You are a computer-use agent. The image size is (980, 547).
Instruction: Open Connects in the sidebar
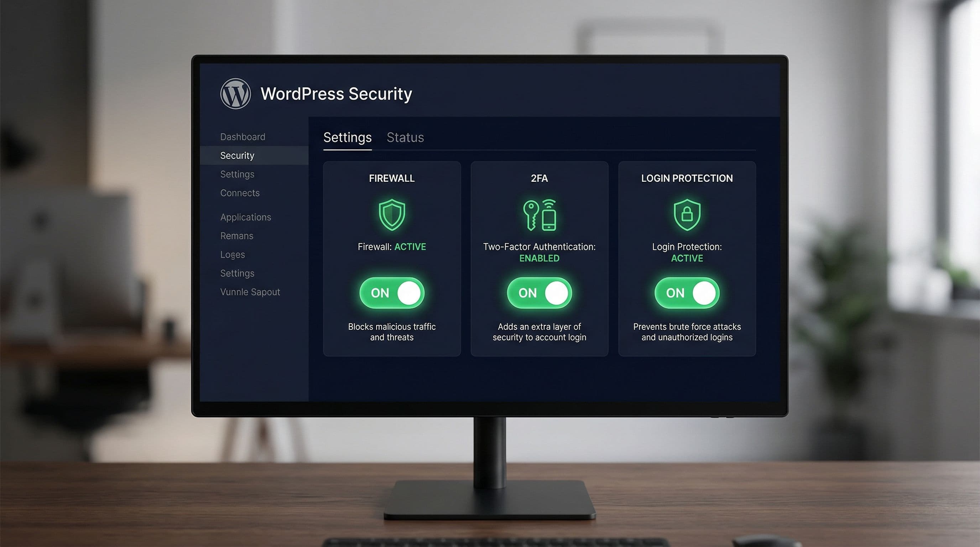tap(240, 193)
